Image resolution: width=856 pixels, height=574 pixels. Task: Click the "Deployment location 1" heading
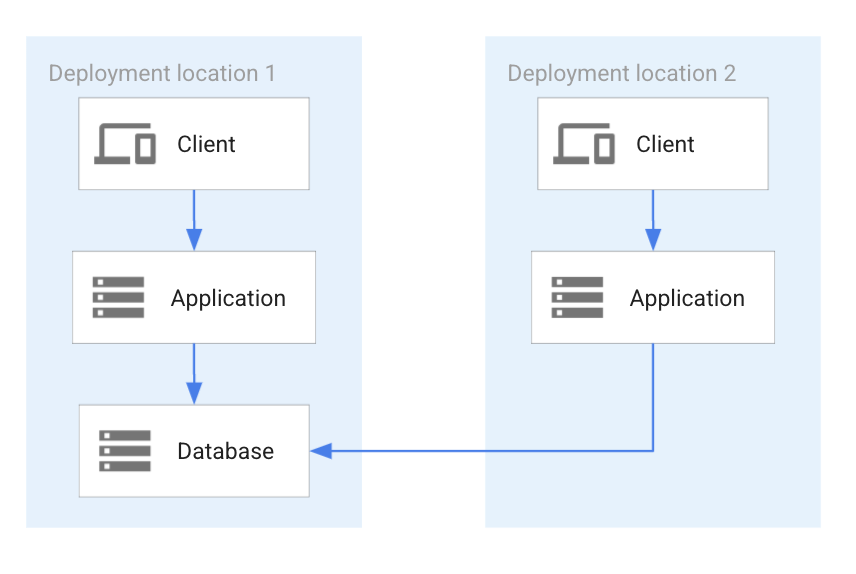pos(162,74)
